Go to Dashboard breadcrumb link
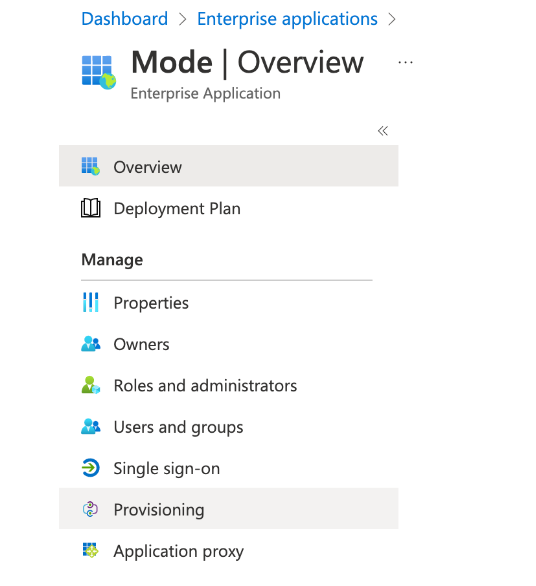Screen dimensions: 536x586 124,19
